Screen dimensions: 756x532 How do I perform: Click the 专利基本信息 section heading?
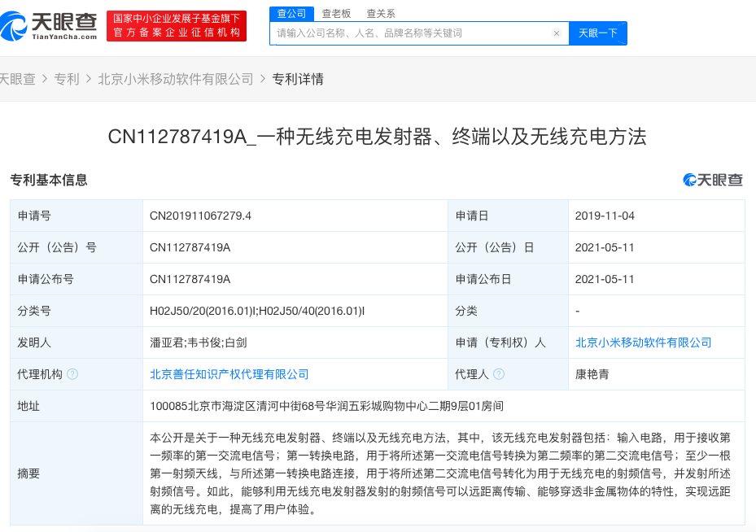(49, 180)
